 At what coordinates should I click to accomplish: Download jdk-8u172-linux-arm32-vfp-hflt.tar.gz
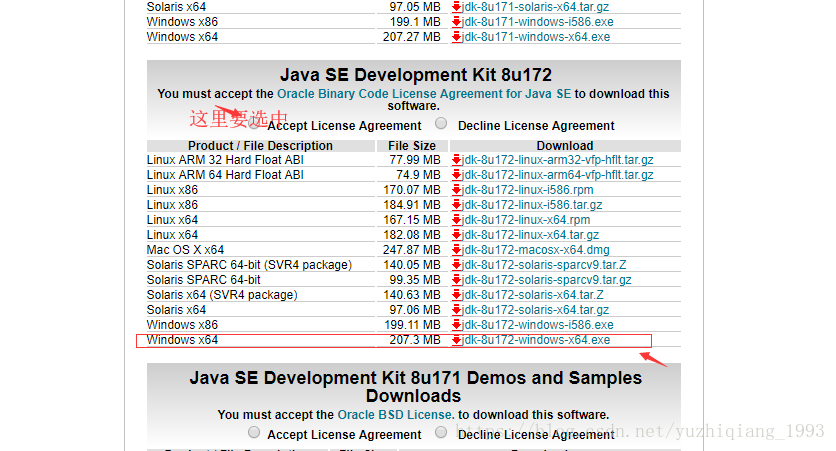[x=558, y=160]
